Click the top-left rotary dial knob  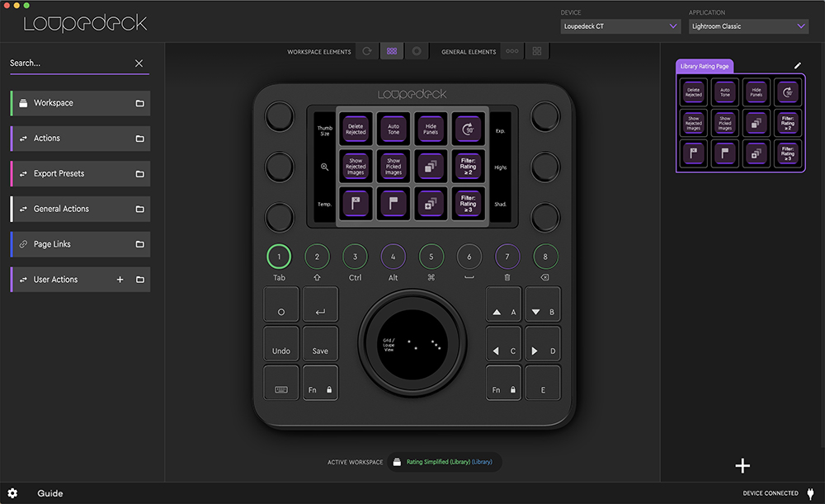280,116
